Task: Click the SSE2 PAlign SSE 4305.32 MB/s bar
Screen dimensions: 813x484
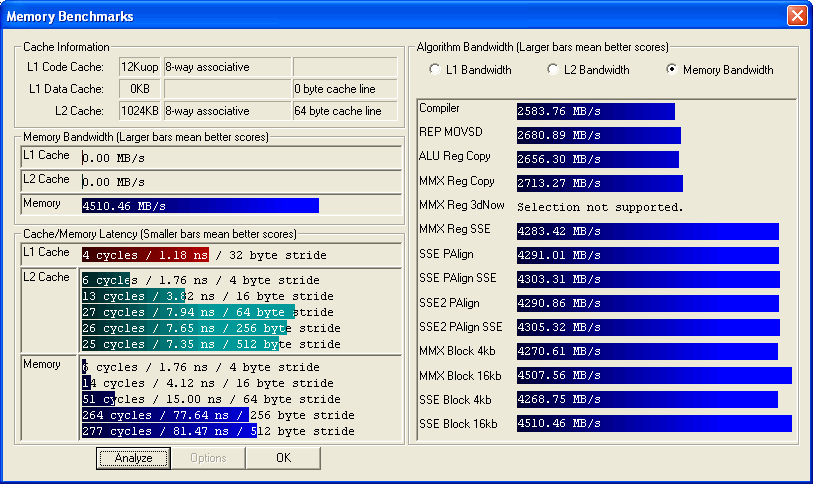Action: (648, 327)
